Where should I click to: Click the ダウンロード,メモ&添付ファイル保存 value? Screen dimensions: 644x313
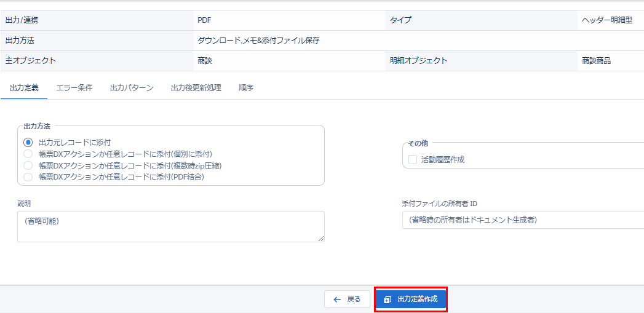point(258,41)
